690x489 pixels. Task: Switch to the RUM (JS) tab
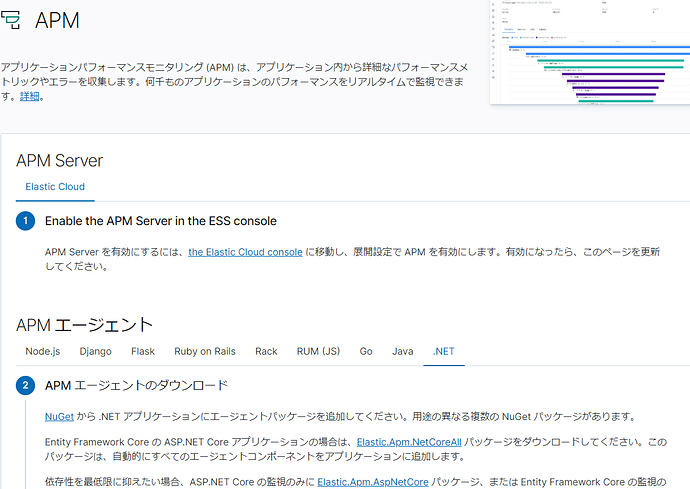point(318,351)
